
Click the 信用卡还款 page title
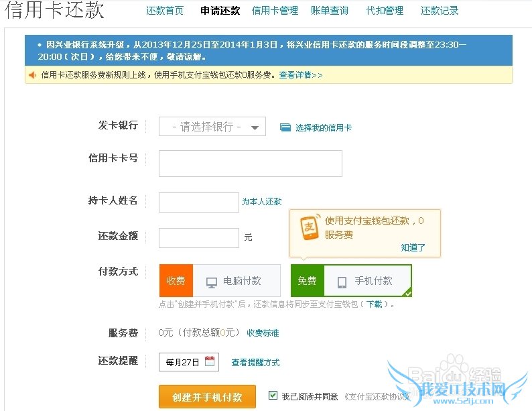click(x=54, y=9)
